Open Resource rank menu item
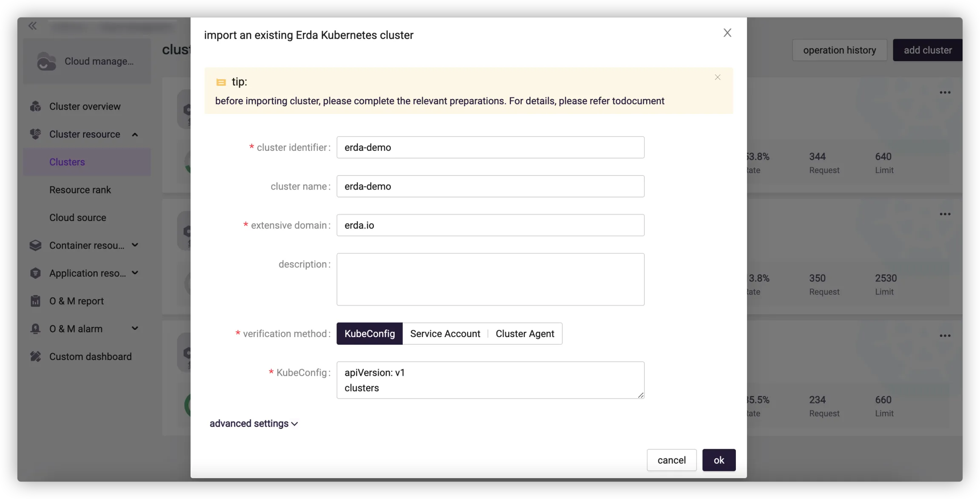The width and height of the screenshot is (980, 499). pyautogui.click(x=80, y=190)
